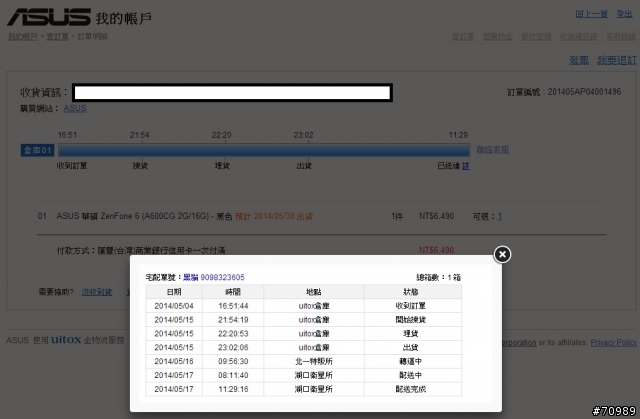This screenshot has width=640, height=419.
Task: Click the ASUS purchase site link
Action: 75,109
